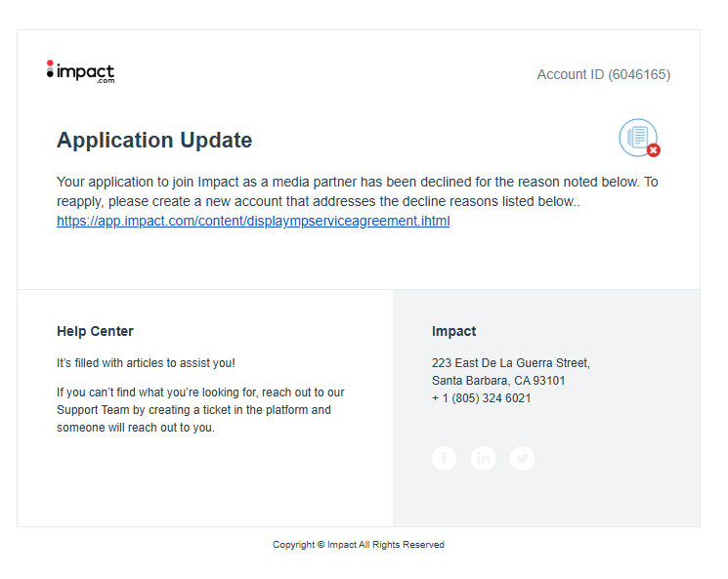728x579 pixels.
Task: Click the impact.com logo
Action: coord(80,71)
